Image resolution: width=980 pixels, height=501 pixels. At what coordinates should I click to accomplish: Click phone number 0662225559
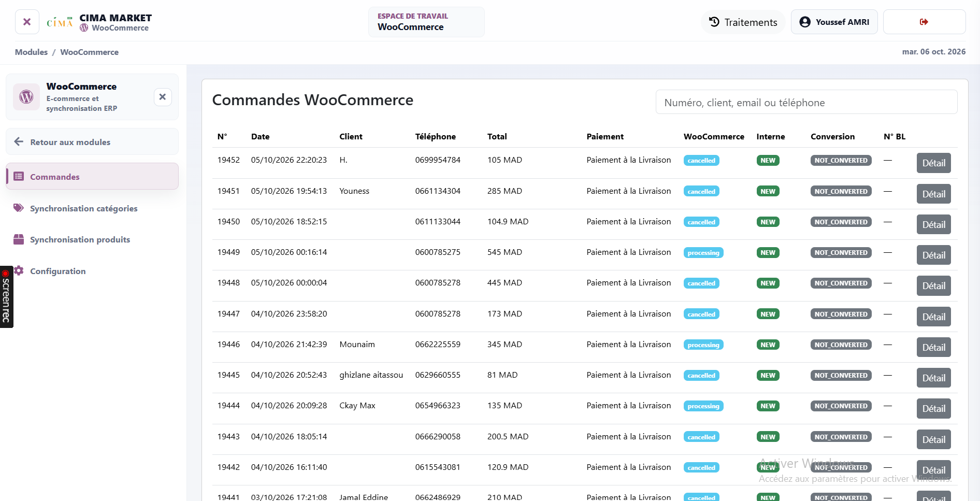(x=438, y=344)
